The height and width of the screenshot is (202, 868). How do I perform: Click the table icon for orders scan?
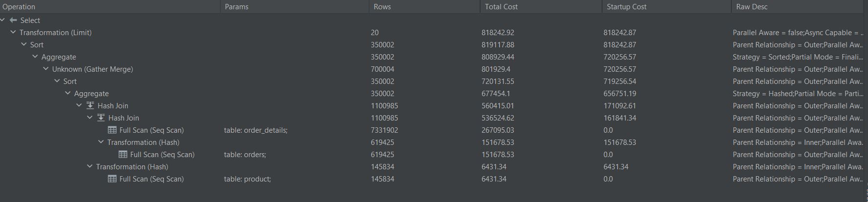(123, 155)
